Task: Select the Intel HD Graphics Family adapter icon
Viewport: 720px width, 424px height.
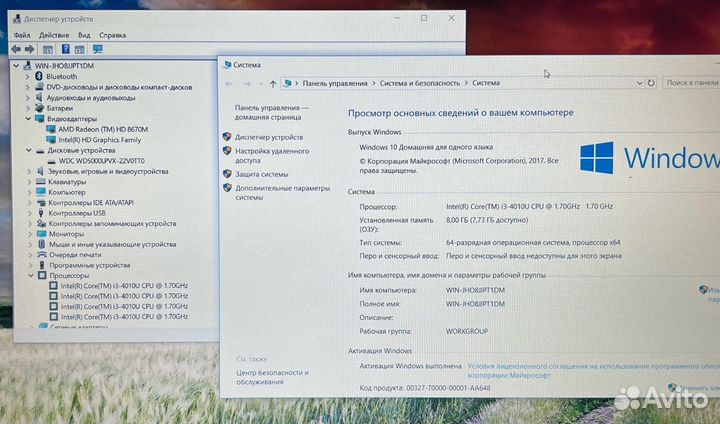Action: tap(51, 140)
